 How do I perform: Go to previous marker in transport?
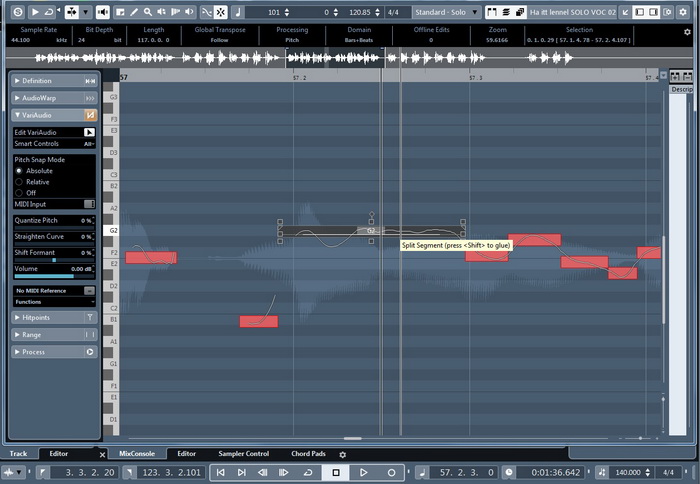221,472
